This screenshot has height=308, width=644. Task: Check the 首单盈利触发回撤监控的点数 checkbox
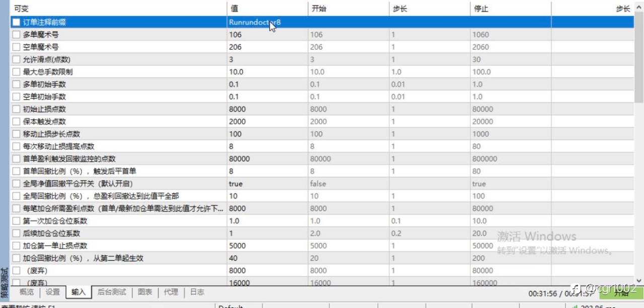coord(17,159)
